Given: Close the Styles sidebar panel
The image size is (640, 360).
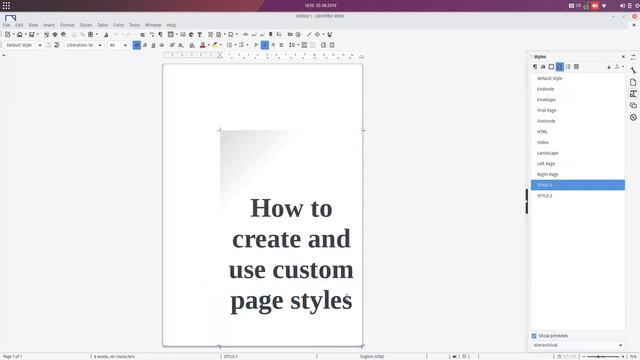Looking at the screenshot, I should point(623,57).
